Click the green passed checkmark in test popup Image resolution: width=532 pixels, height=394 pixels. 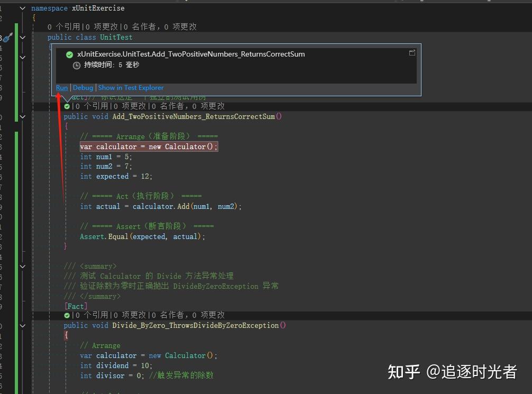69,54
